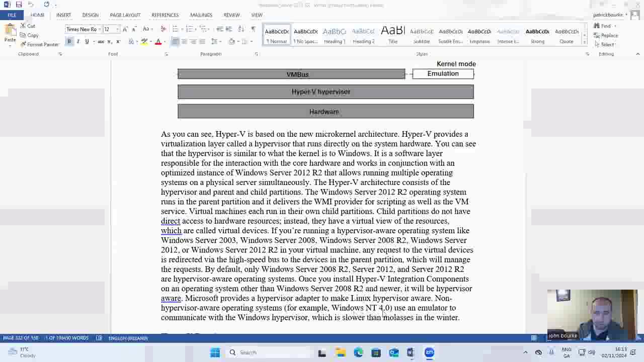The image size is (644, 362).
Task: Toggle Strikethrough formatting
Action: click(101, 41)
